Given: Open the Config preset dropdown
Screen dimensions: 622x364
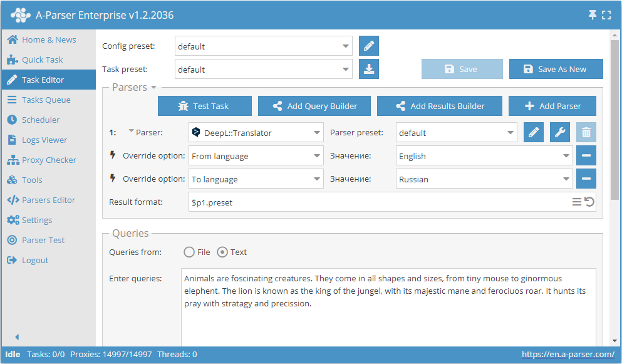Looking at the screenshot, I should (263, 46).
